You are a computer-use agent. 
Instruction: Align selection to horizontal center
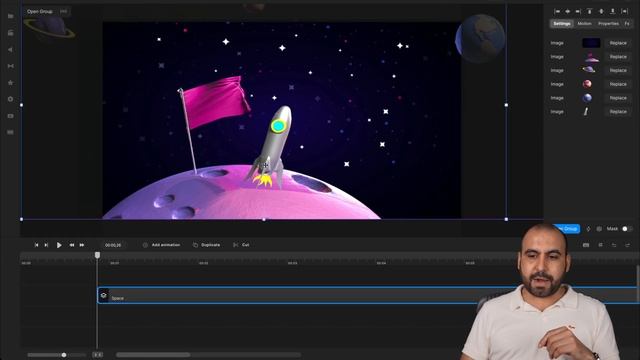(x=568, y=11)
